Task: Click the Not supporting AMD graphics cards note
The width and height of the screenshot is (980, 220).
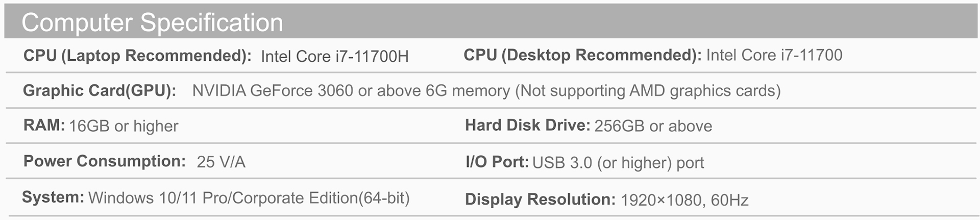Action: pyautogui.click(x=648, y=90)
